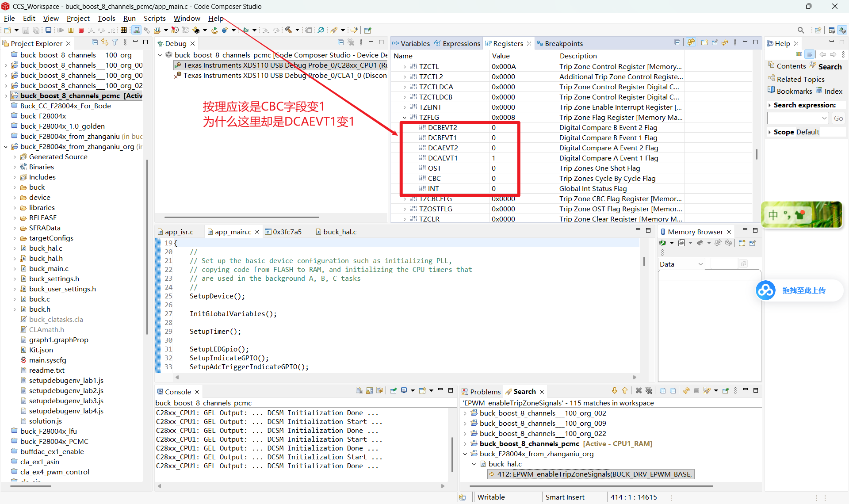This screenshot has height=504, width=849.
Task: Click Remove All Matches icon in Search view
Action: (649, 390)
